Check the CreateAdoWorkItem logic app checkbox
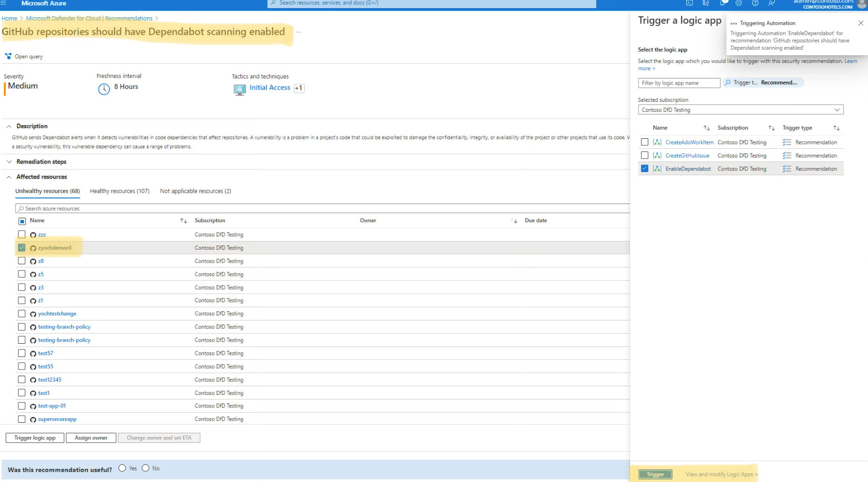Viewport: 868px width, 482px height. tap(644, 142)
